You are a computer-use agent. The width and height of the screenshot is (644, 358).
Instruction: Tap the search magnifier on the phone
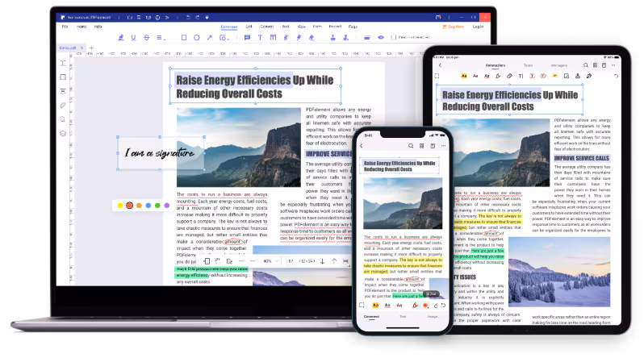pyautogui.click(x=411, y=146)
